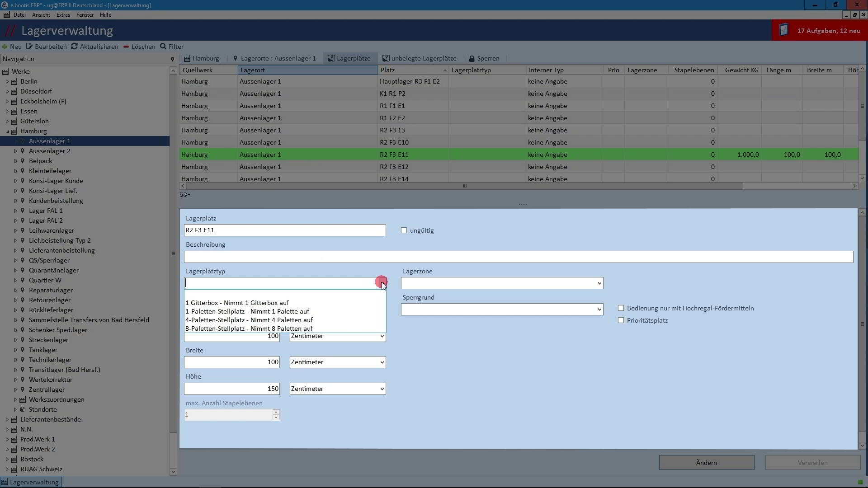Select table row with Platz R2 F3 E10
Screen dimensions: 868x488
pyautogui.click(x=519, y=142)
